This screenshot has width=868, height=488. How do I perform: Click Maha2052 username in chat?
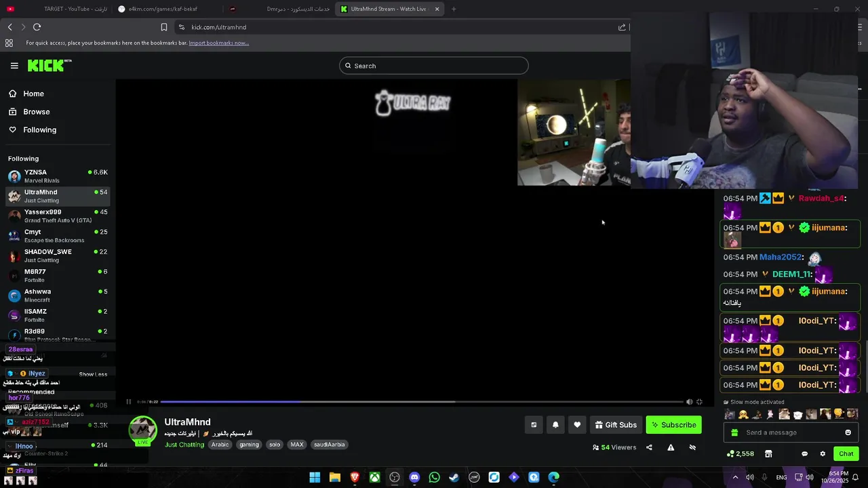781,257
